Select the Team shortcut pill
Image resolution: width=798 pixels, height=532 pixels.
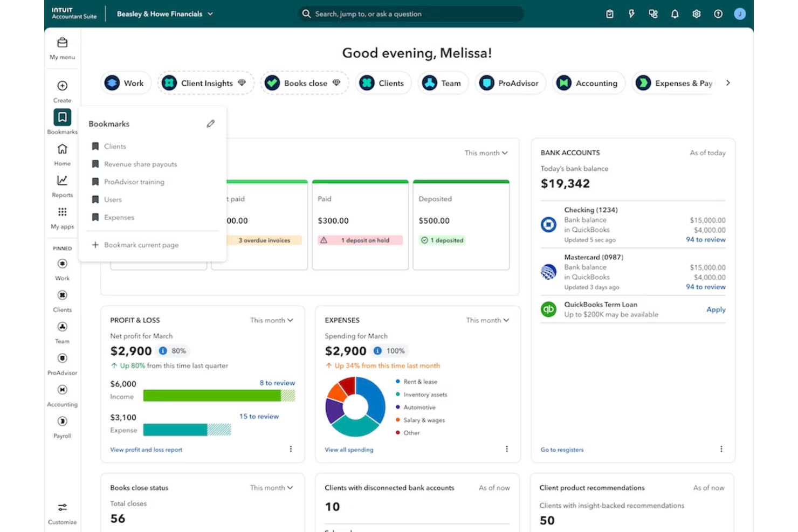(443, 83)
